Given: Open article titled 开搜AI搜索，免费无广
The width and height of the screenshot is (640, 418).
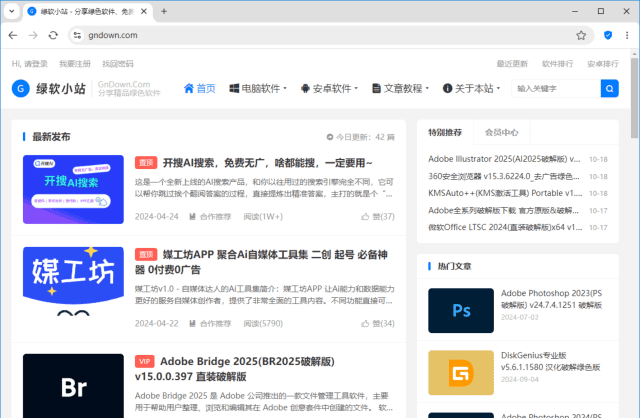Looking at the screenshot, I should pos(267,163).
